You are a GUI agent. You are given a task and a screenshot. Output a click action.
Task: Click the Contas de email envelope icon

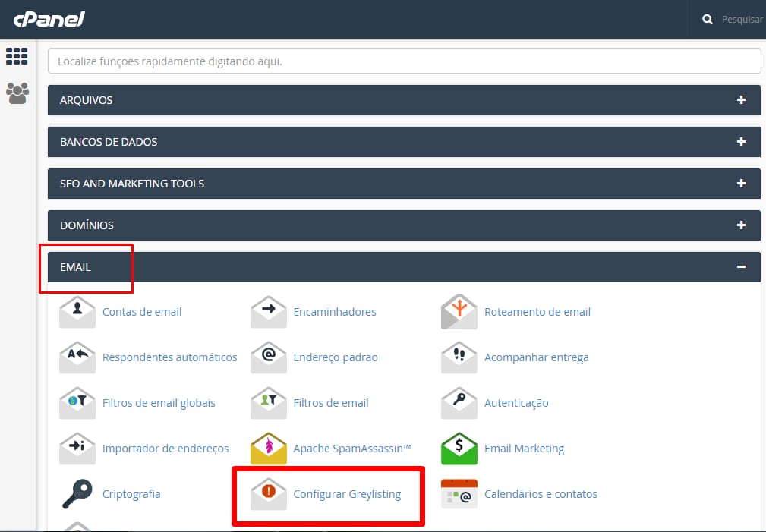coord(77,312)
